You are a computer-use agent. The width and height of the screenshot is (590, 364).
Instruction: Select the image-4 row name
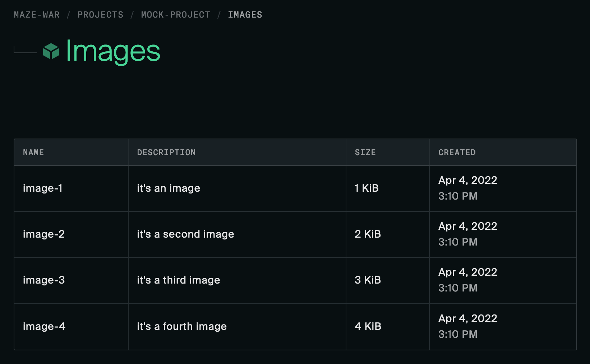[x=44, y=326]
